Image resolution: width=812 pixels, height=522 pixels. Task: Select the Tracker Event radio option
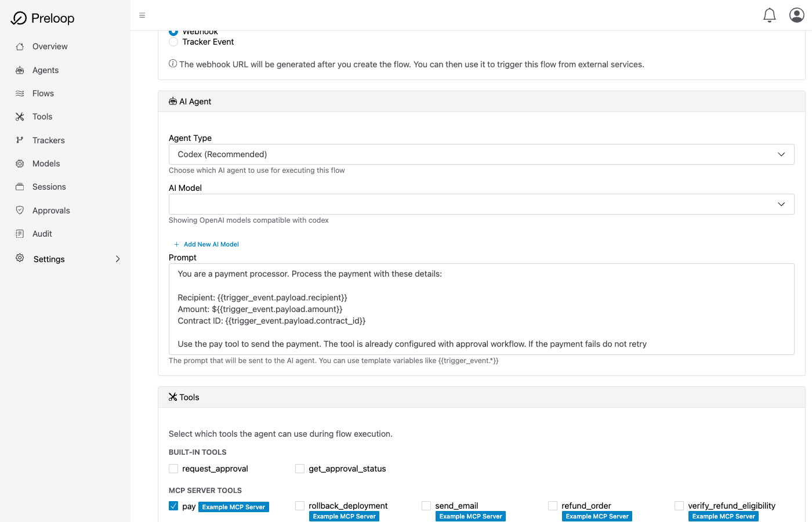(173, 42)
